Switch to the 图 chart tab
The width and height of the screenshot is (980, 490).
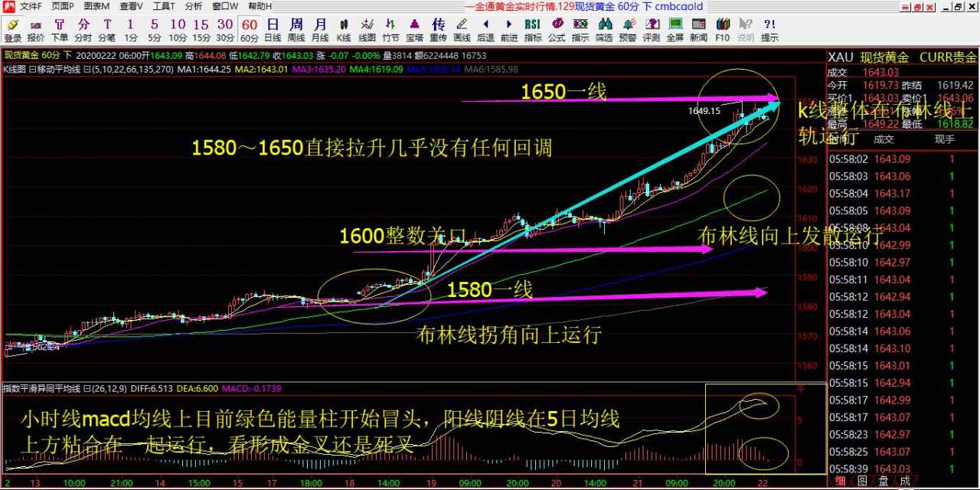click(861, 482)
